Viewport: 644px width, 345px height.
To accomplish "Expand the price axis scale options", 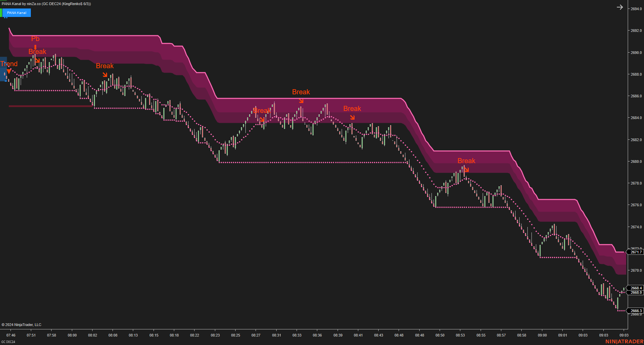I will coord(635,170).
